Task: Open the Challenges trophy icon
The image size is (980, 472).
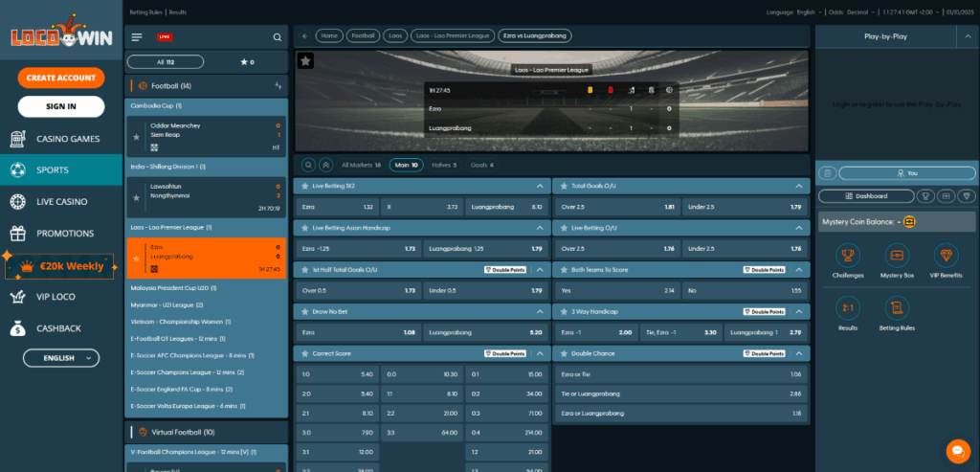Action: point(846,255)
